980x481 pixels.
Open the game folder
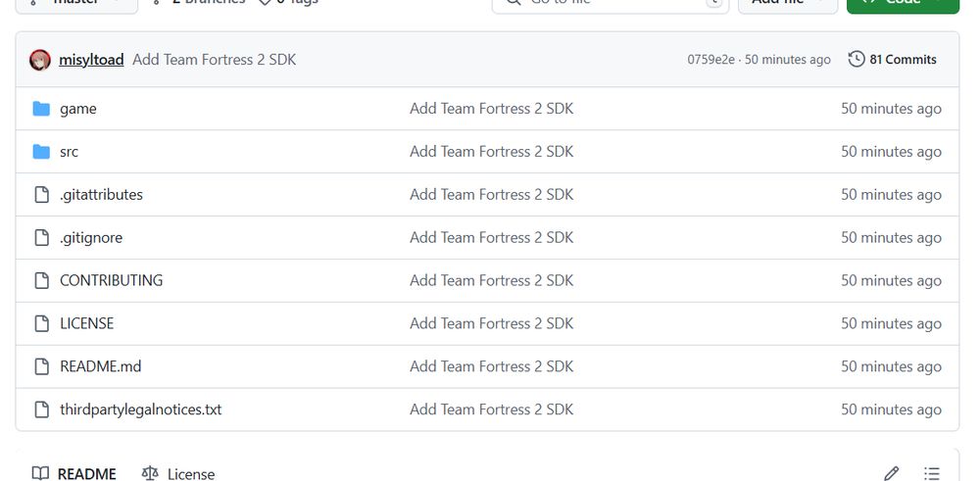point(78,109)
